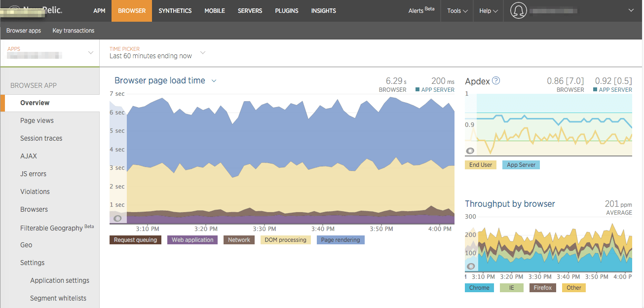
Task: Toggle Page rendering legend series
Action: pyautogui.click(x=341, y=240)
